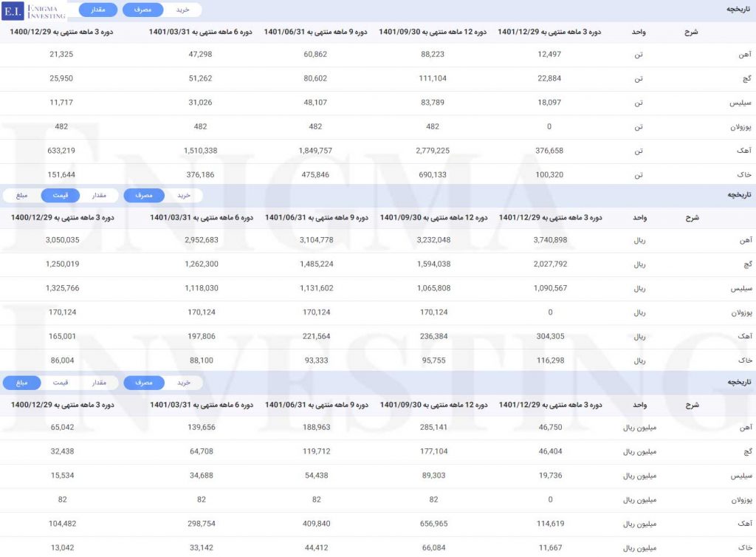
Task: Click top table header ending 1401/09/30
Action: (433, 32)
